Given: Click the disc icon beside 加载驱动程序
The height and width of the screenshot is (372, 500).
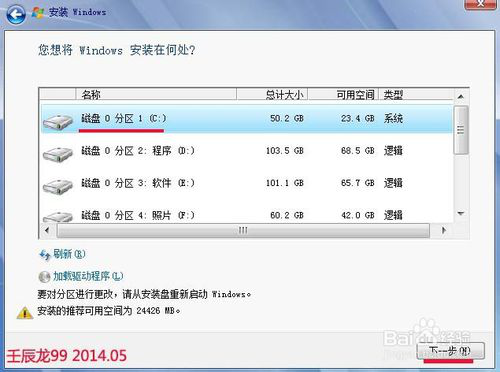Looking at the screenshot, I should coord(44,277).
